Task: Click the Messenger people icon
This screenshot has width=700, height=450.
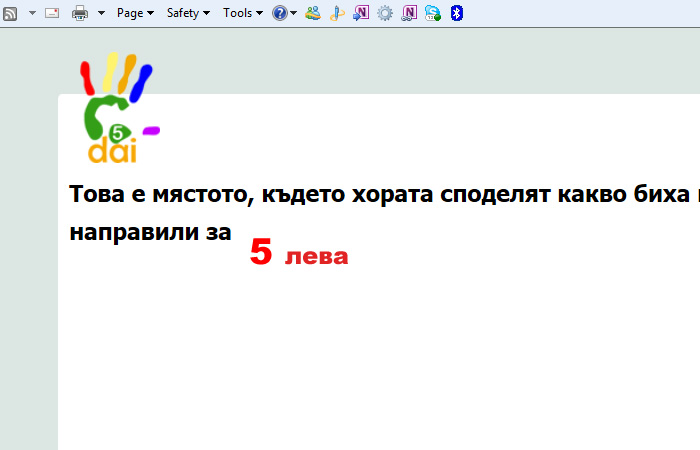Action: [x=313, y=13]
